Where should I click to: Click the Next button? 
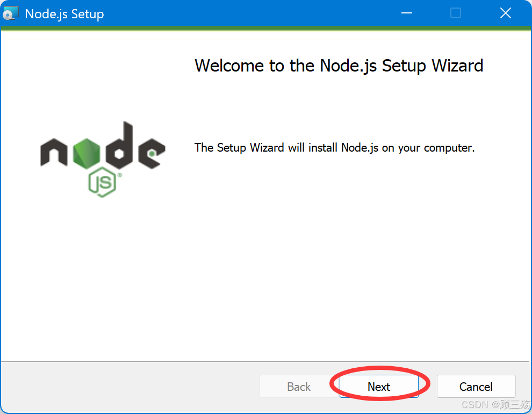379,386
